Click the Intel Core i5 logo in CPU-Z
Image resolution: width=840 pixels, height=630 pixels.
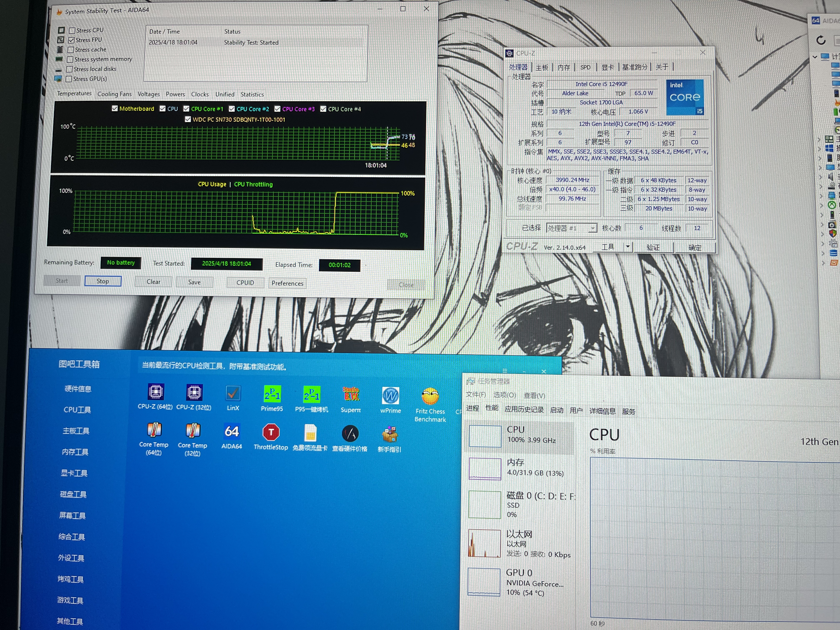[685, 97]
